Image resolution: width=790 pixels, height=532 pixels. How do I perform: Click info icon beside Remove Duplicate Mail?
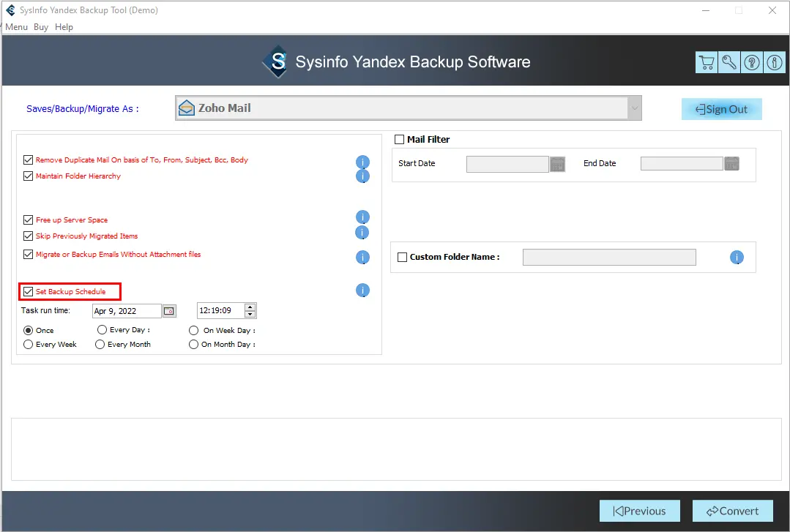362,162
